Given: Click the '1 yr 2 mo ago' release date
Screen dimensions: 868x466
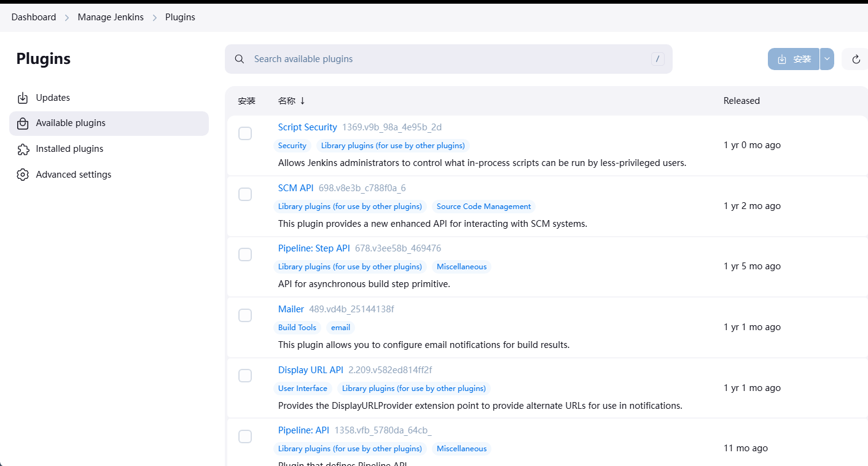Looking at the screenshot, I should 752,206.
